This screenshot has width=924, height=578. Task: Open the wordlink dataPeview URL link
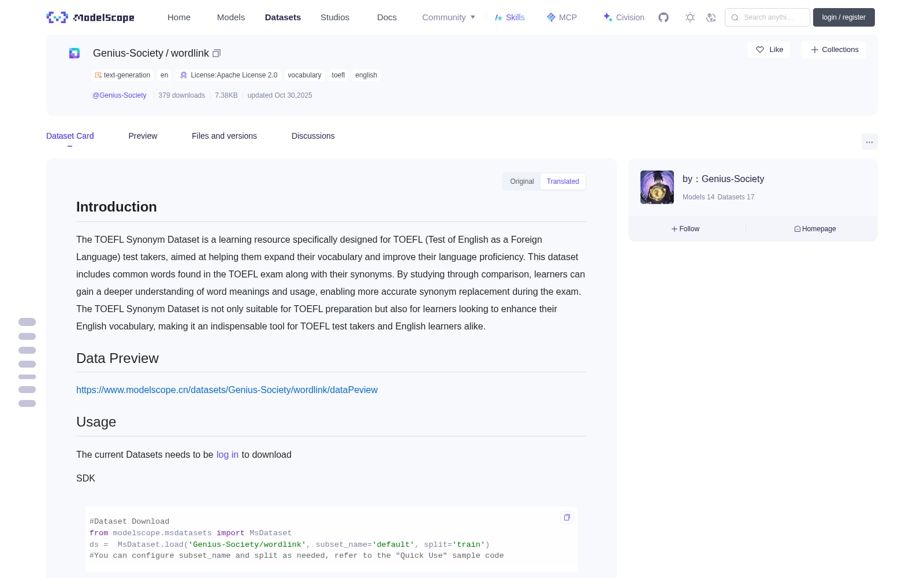point(227,390)
